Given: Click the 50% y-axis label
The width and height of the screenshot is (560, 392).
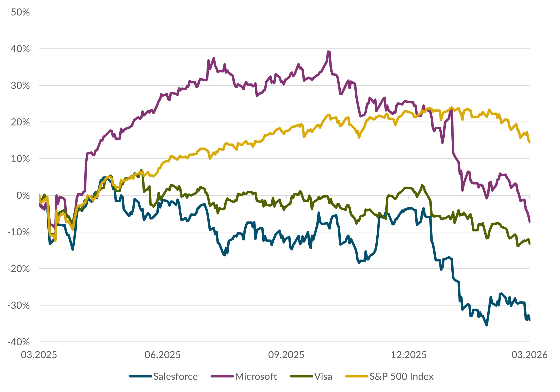Looking at the screenshot, I should 20,12.
